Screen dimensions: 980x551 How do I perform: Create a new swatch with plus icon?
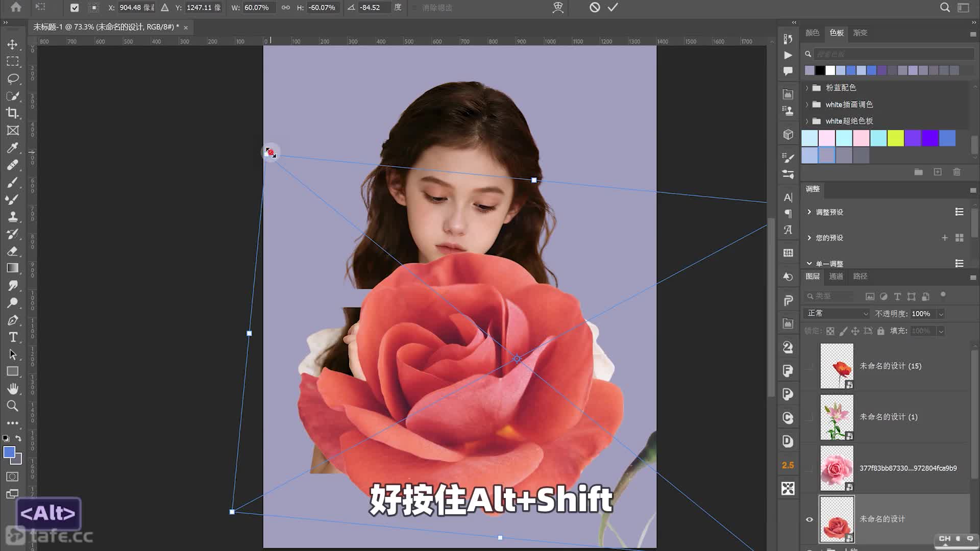point(938,172)
